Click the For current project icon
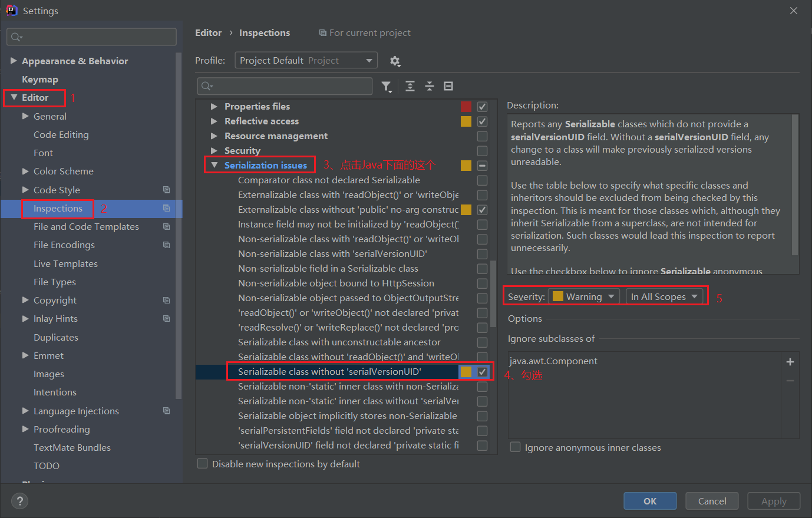Screen dimensions: 812x518 (322, 33)
